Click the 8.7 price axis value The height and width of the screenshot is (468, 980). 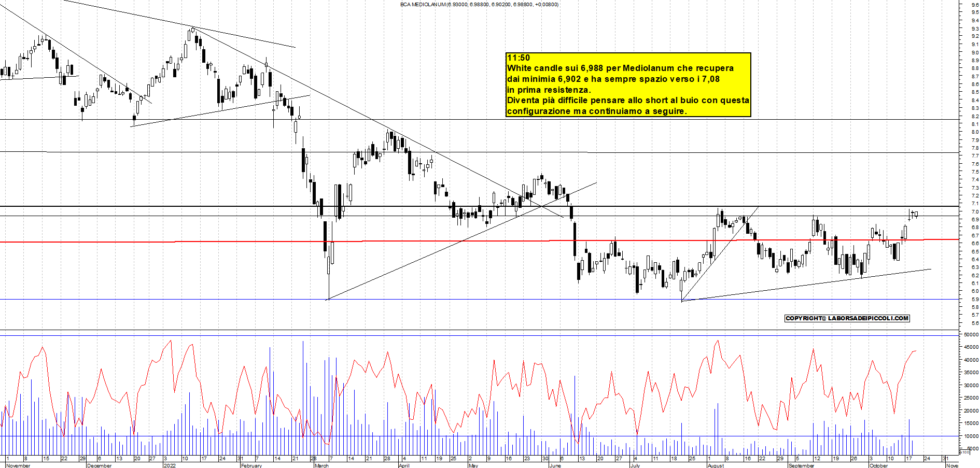pyautogui.click(x=975, y=76)
